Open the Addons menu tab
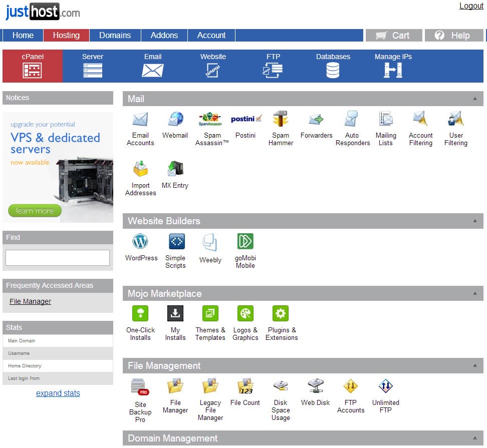This screenshot has height=448, width=487. coord(164,36)
